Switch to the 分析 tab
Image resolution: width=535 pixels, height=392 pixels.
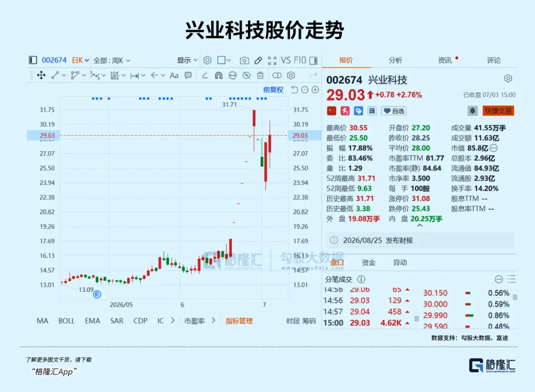pyautogui.click(x=395, y=60)
